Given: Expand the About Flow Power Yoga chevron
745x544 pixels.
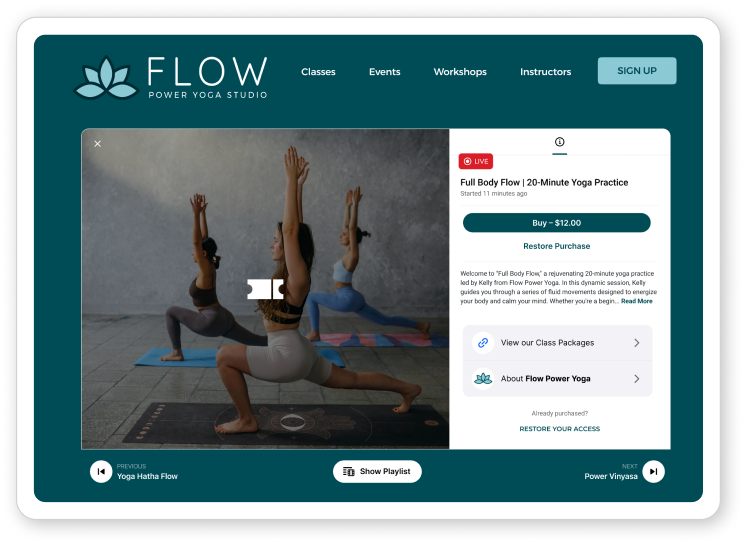Looking at the screenshot, I should click(637, 379).
